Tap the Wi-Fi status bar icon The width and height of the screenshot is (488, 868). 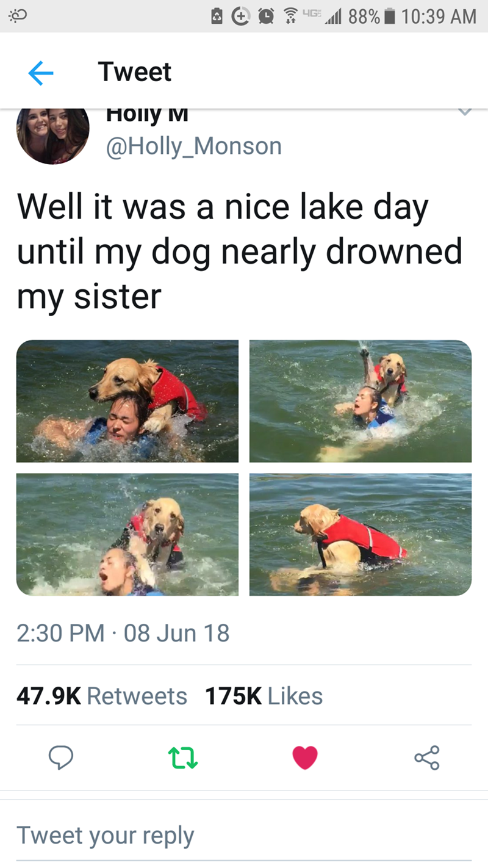(292, 16)
